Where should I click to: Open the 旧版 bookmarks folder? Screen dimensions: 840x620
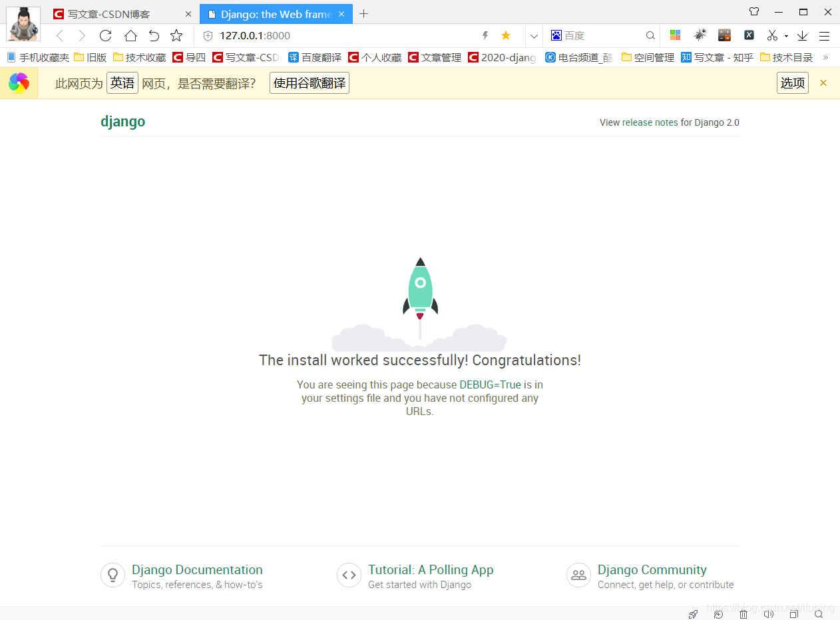pyautogui.click(x=91, y=58)
